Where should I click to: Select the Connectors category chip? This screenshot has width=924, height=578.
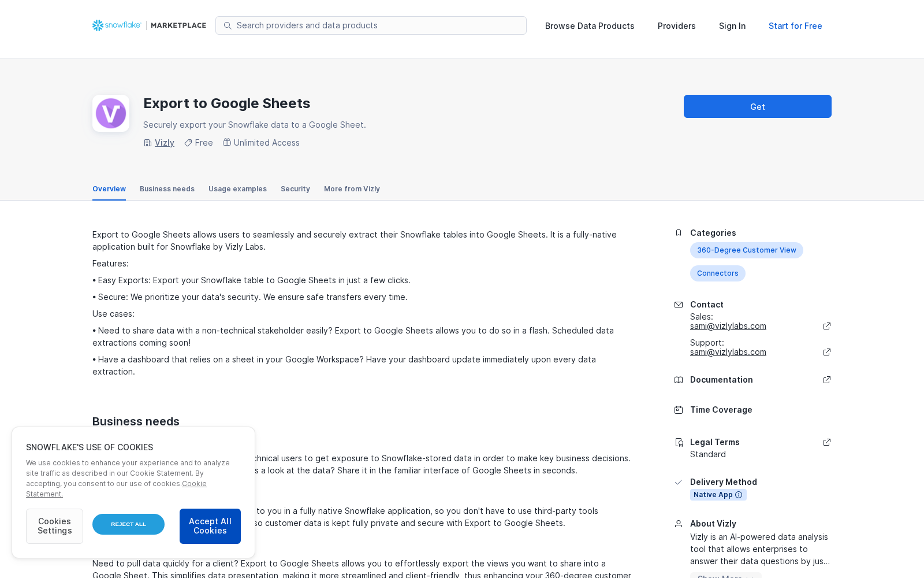click(x=718, y=273)
